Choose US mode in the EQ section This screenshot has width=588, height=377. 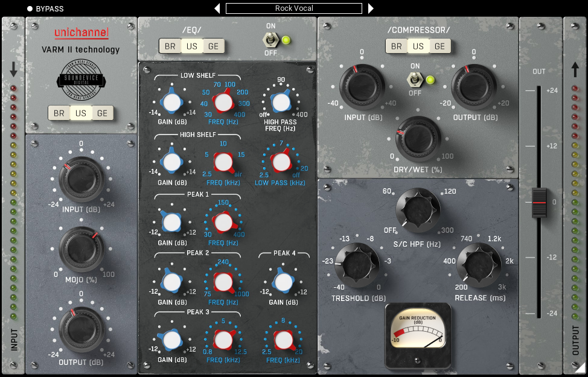pyautogui.click(x=191, y=46)
